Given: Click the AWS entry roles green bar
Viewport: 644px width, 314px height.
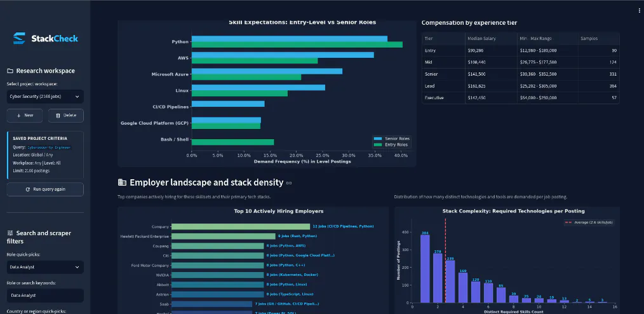Looking at the screenshot, I should click(x=254, y=61).
